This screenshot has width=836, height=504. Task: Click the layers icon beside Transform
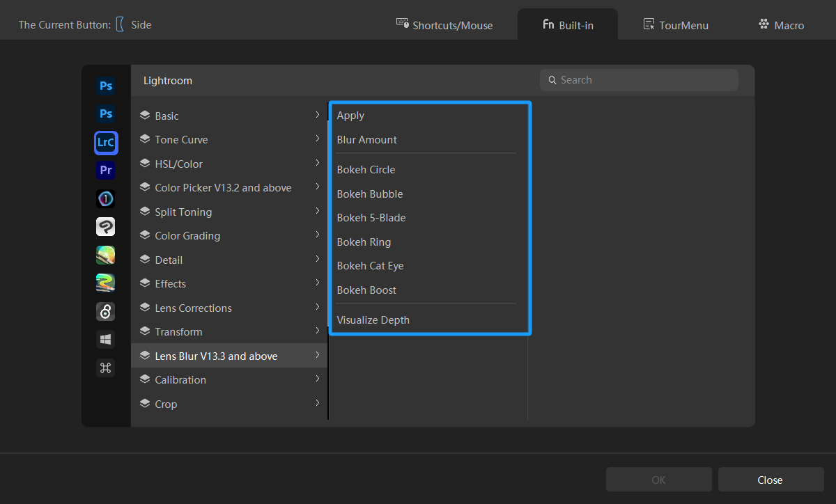pyautogui.click(x=145, y=331)
